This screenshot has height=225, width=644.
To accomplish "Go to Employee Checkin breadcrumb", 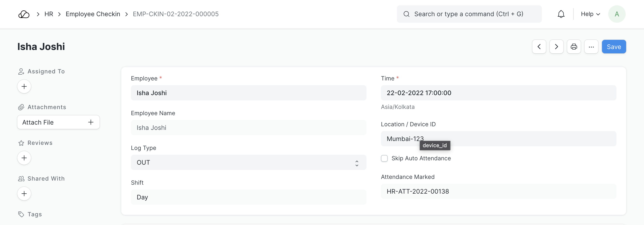I will tap(93, 14).
